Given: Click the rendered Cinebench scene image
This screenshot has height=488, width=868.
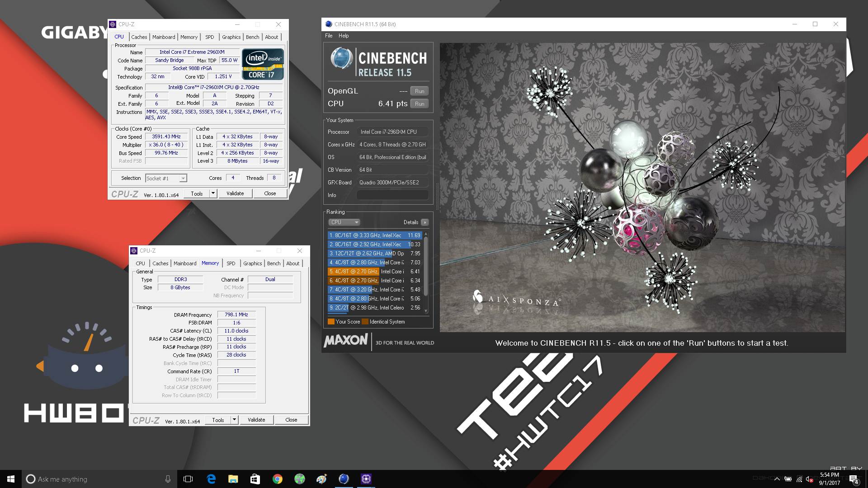Looking at the screenshot, I should (x=642, y=188).
